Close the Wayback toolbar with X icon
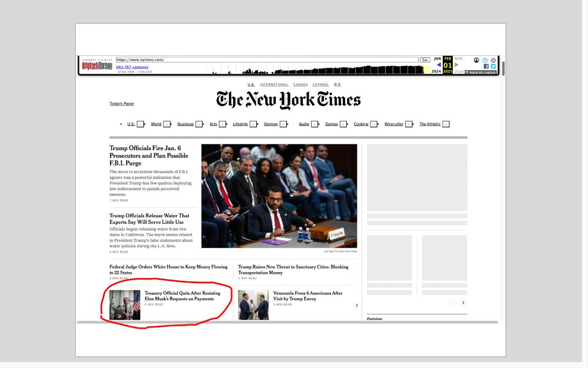 click(493, 60)
